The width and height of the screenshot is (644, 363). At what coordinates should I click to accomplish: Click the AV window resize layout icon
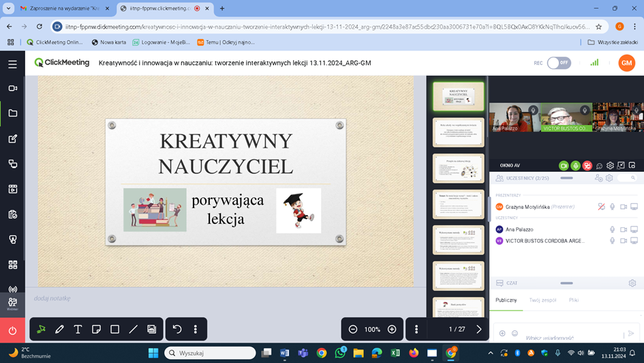(x=621, y=165)
